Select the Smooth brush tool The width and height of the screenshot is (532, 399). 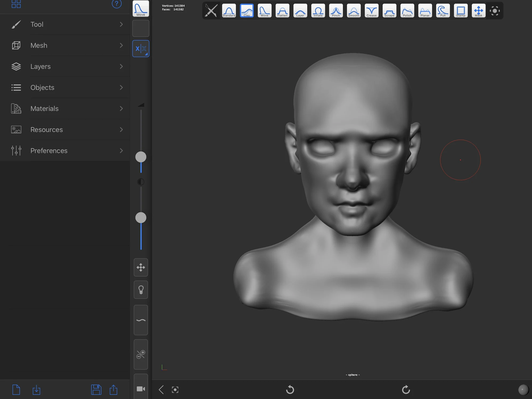pyautogui.click(x=354, y=10)
